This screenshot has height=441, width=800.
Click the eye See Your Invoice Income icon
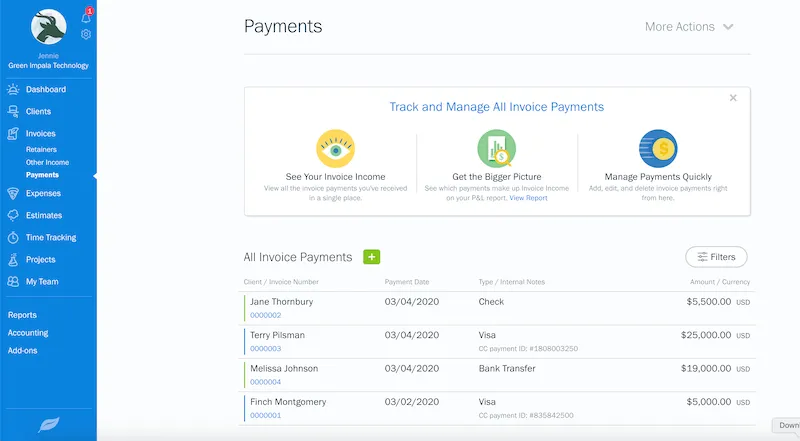tap(335, 148)
